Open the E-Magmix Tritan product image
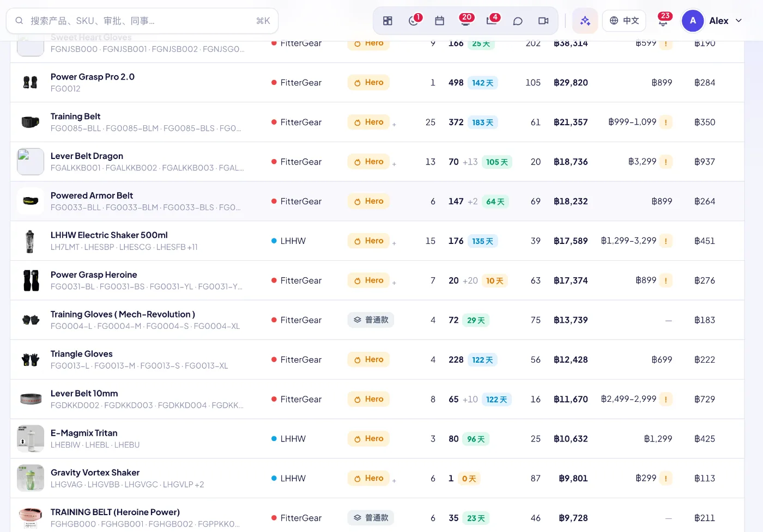The height and width of the screenshot is (532, 763). [31, 439]
